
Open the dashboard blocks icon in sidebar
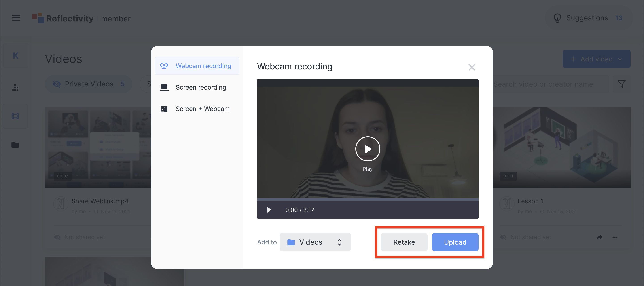click(x=15, y=88)
